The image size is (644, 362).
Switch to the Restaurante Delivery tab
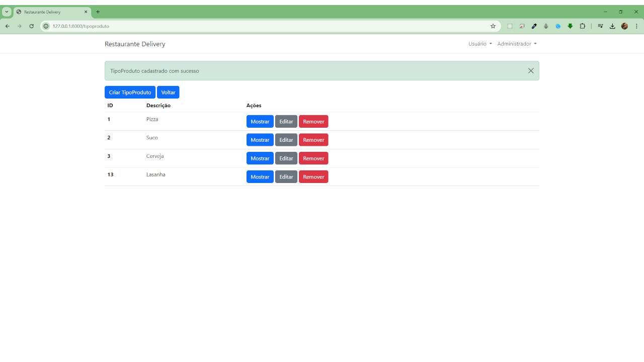(50, 12)
